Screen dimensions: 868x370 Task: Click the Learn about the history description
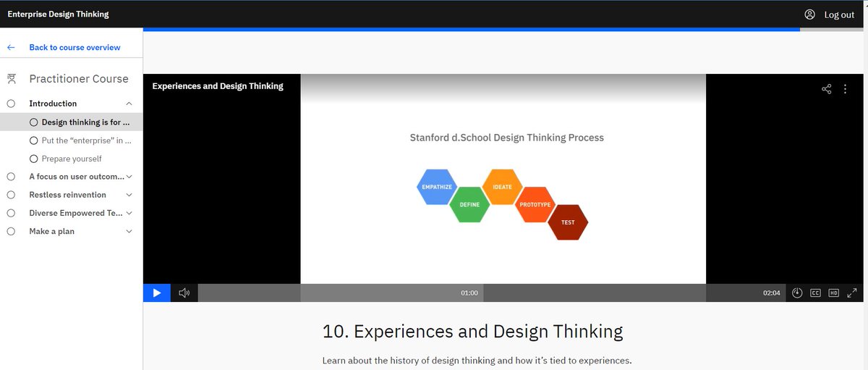click(477, 360)
